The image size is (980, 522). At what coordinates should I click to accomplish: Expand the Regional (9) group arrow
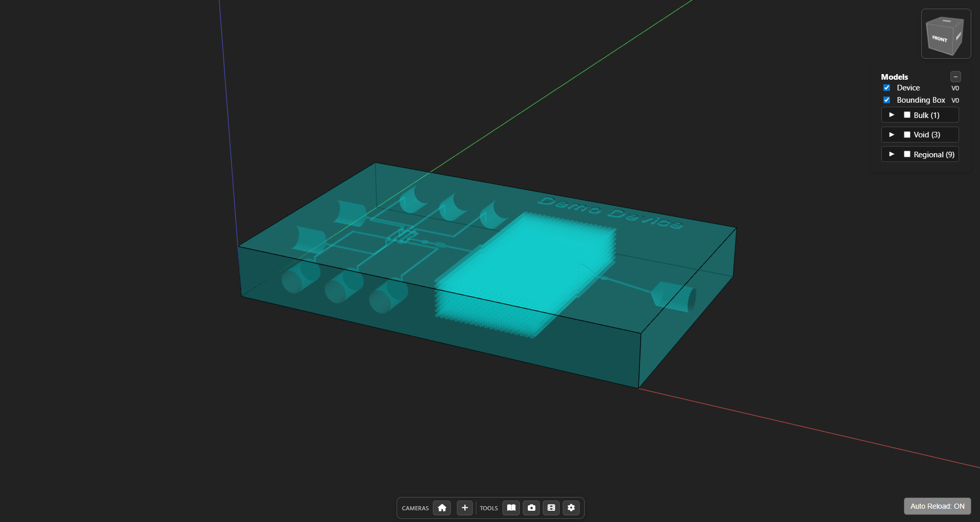[x=892, y=154]
